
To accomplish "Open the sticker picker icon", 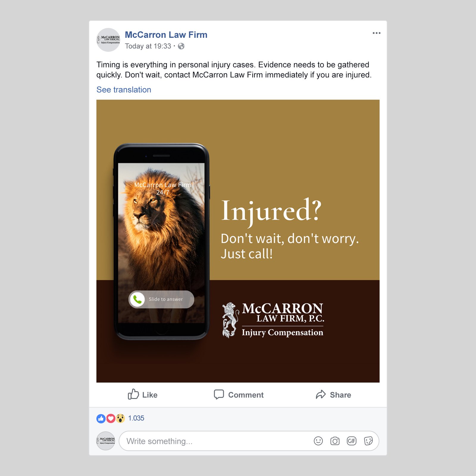I will (x=368, y=441).
